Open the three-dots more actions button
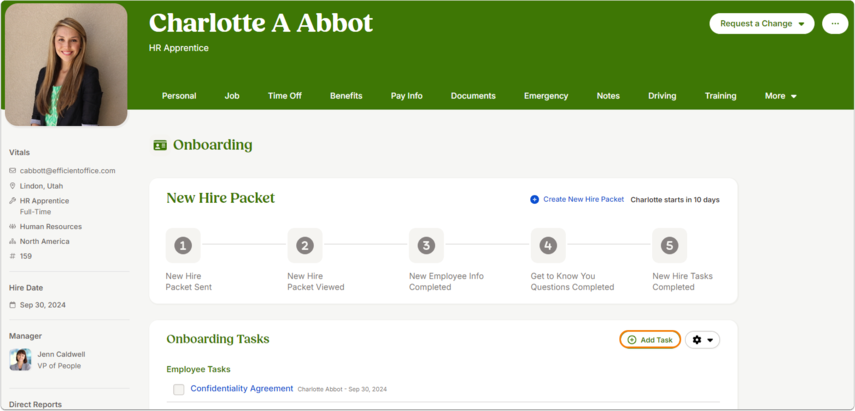This screenshot has height=411, width=855. (x=835, y=23)
